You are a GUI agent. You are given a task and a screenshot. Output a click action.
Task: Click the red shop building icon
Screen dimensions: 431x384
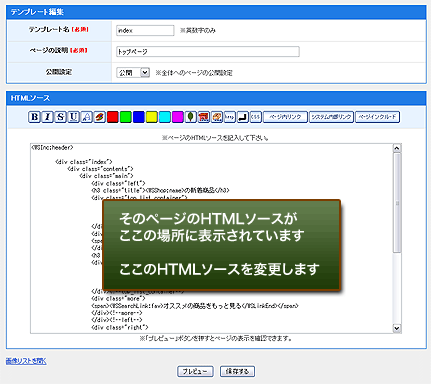(203, 117)
